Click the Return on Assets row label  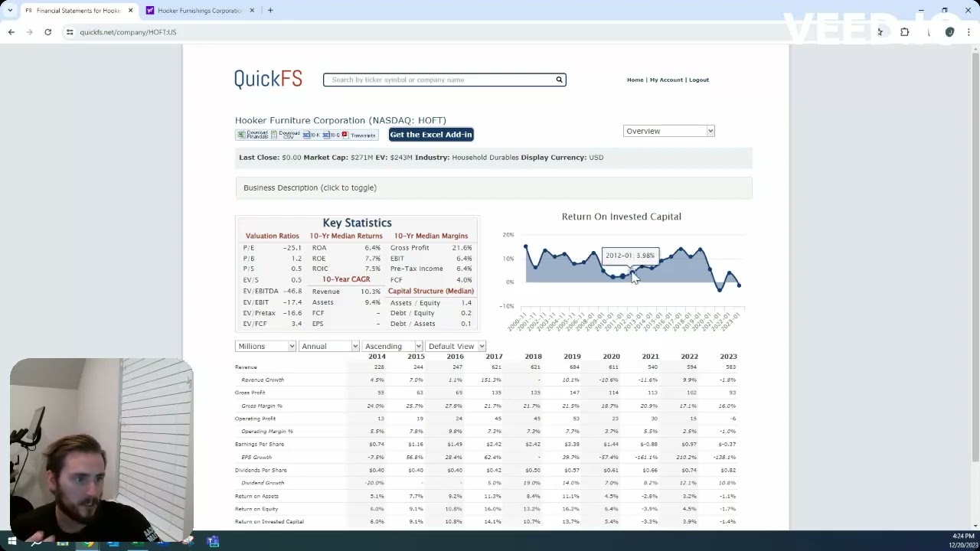[256, 496]
